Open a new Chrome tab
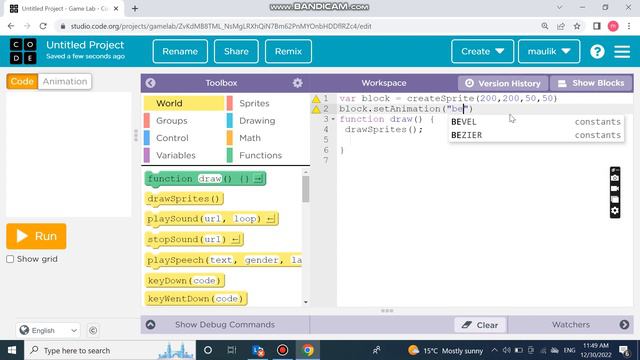 135,8
